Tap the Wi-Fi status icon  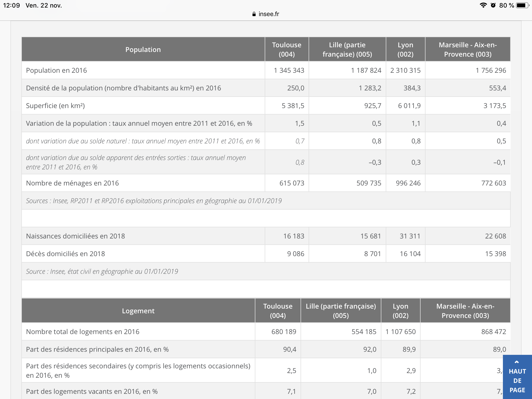click(x=483, y=5)
